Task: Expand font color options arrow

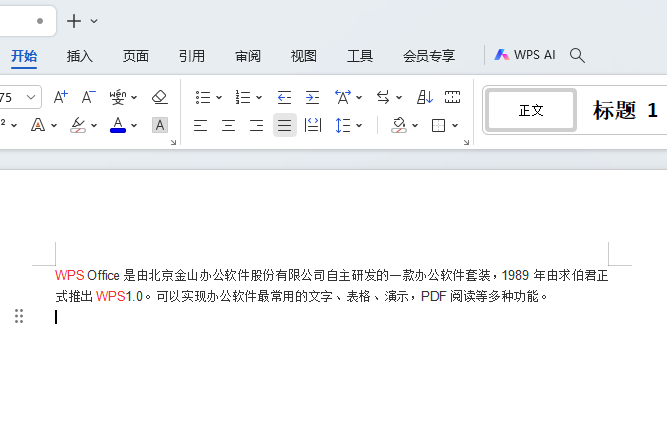Action: (134, 125)
